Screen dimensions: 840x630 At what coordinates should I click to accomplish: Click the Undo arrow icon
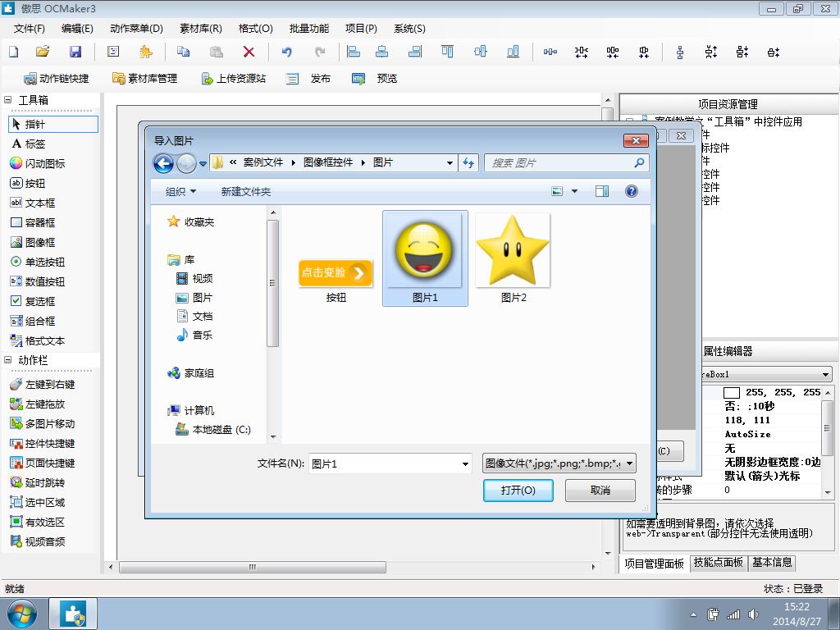coord(287,52)
